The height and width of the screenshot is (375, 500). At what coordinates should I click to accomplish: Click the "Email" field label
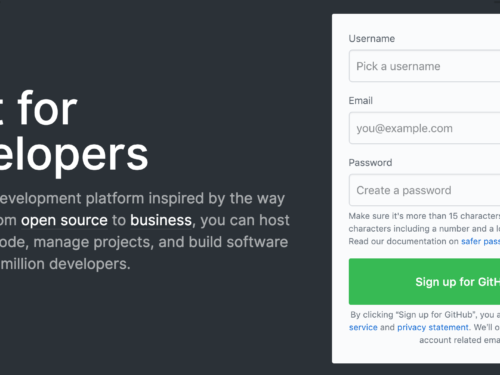360,101
